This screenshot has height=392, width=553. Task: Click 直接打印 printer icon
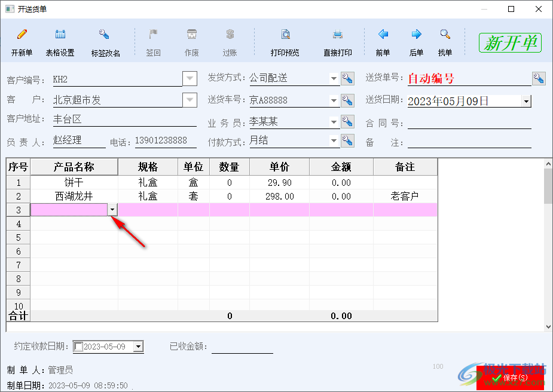[338, 34]
